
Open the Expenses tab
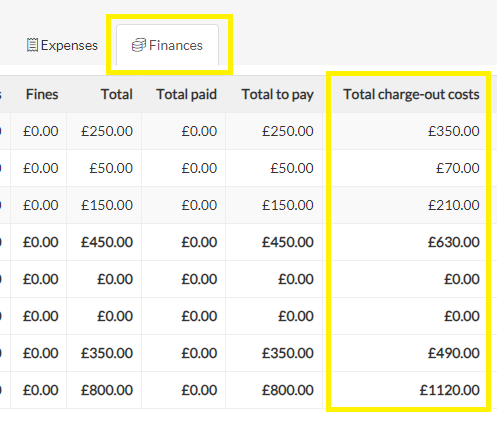62,45
